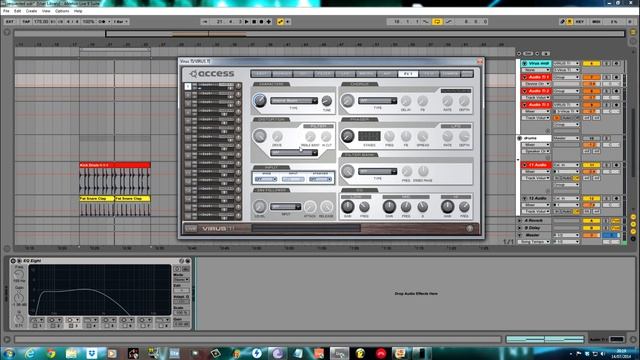Toggle the metronome button in top bar
Viewport: 640px width, 360px height.
coord(103,22)
